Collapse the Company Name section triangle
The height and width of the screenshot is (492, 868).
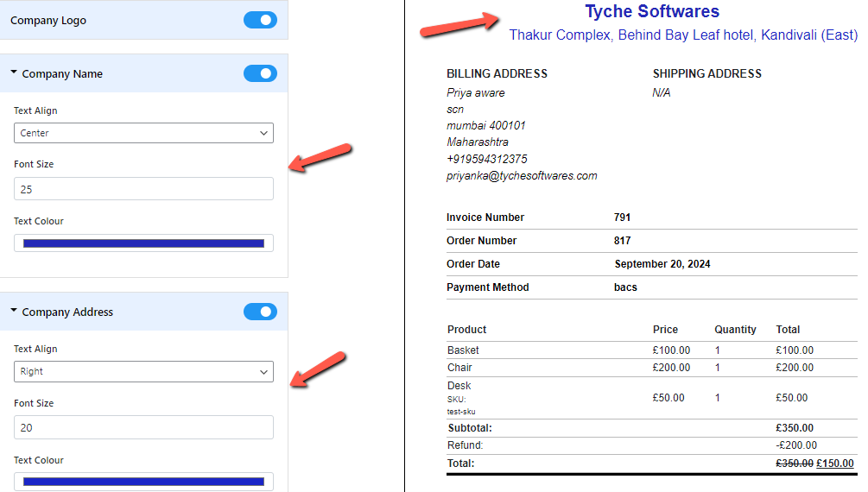pyautogui.click(x=14, y=73)
